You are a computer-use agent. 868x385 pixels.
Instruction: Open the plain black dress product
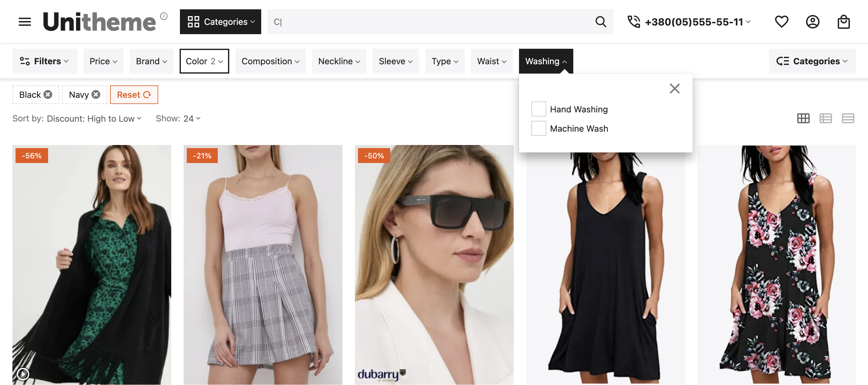pyautogui.click(x=606, y=269)
